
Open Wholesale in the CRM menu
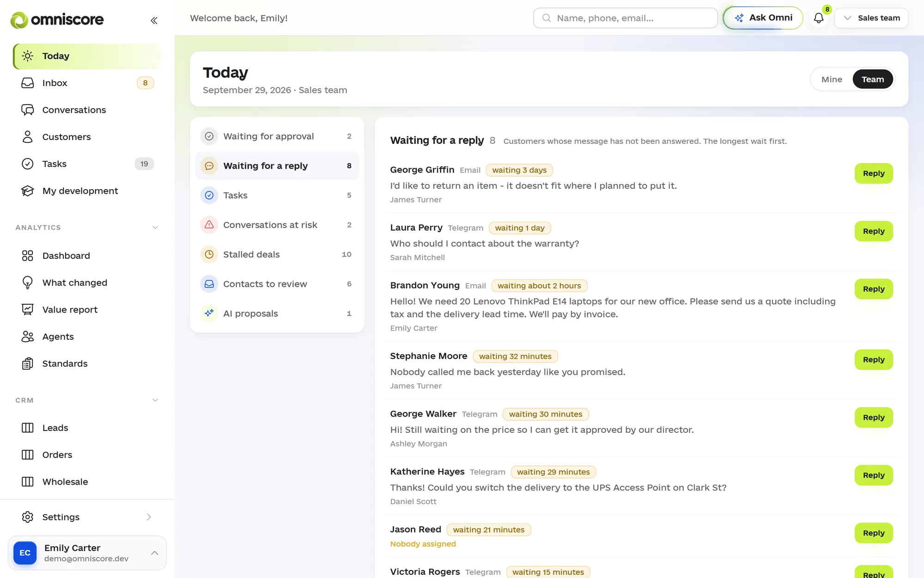(87, 482)
